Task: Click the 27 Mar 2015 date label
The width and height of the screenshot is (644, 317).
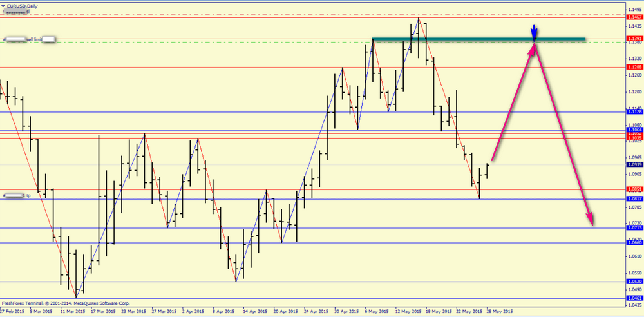Action: coord(164,311)
